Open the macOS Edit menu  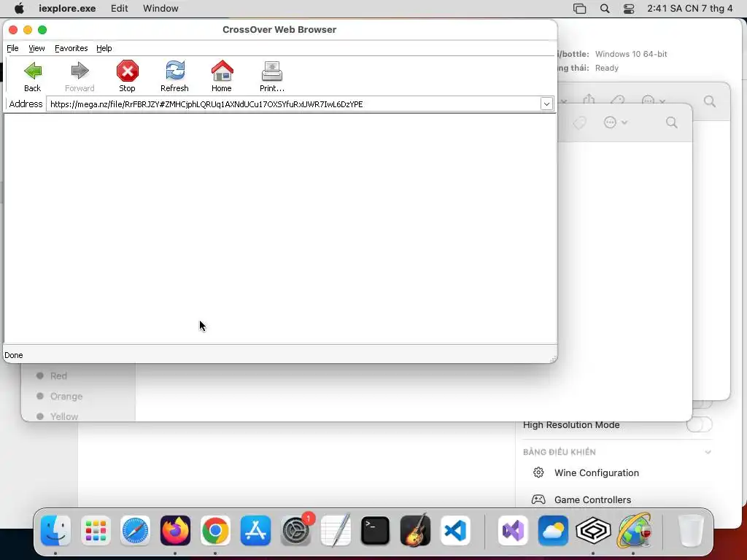(x=119, y=9)
